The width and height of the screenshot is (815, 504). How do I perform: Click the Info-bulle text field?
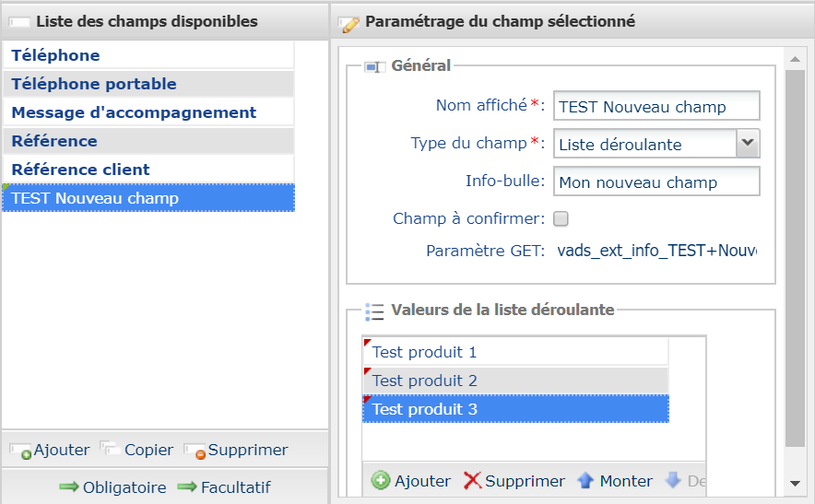(656, 182)
